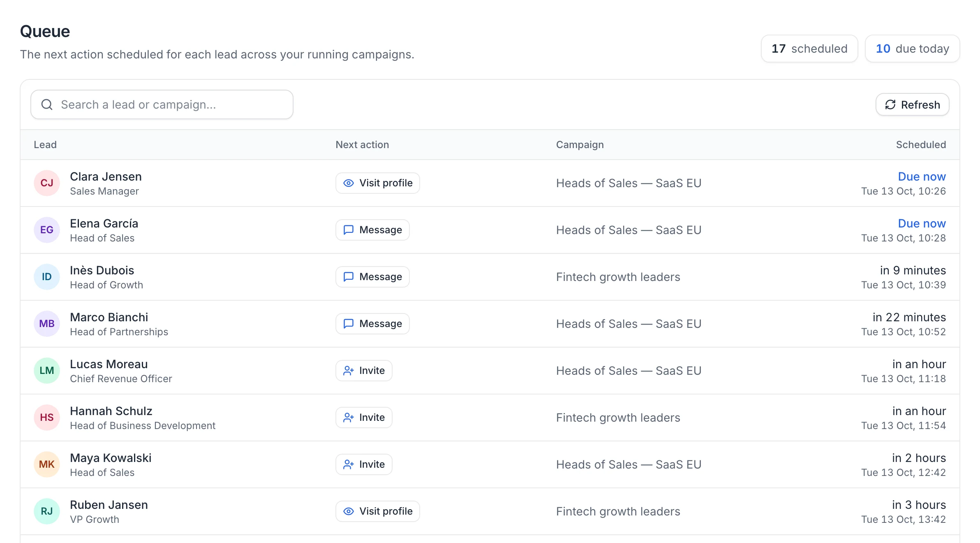Screen dimensions: 980x543
Task: Click the name Lucas Moreau
Action: pos(109,364)
